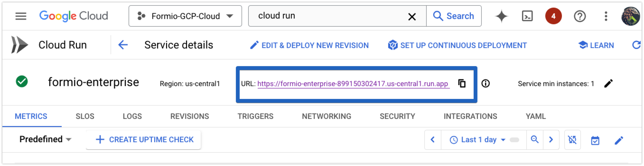Click the Region: us-central1 text
The width and height of the screenshot is (644, 166).
click(x=190, y=84)
